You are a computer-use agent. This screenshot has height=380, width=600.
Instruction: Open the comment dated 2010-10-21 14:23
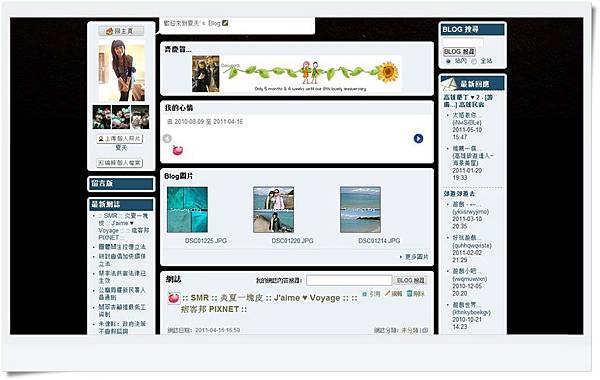(x=471, y=316)
